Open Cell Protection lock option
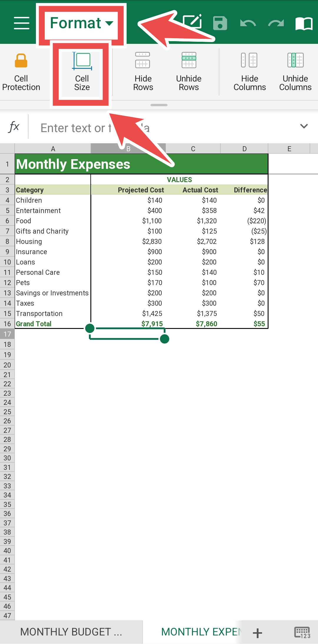 point(21,72)
